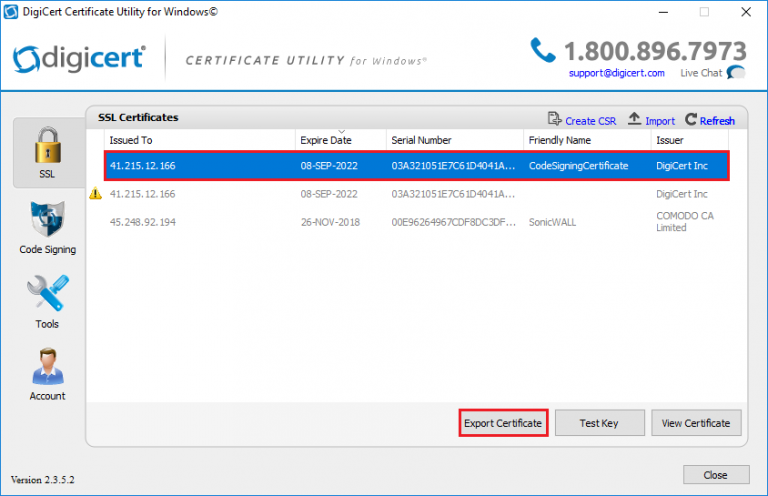Click Export Certificate button

point(503,423)
